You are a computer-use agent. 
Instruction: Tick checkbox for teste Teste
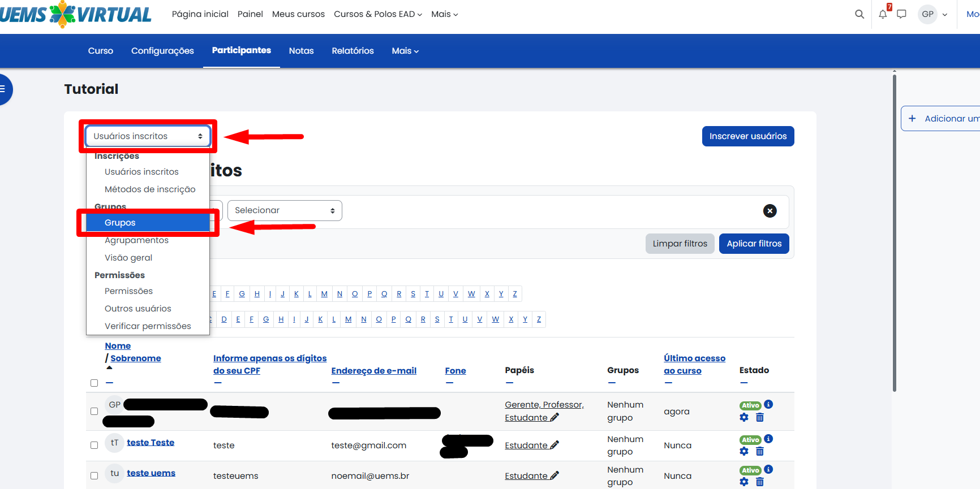(94, 445)
